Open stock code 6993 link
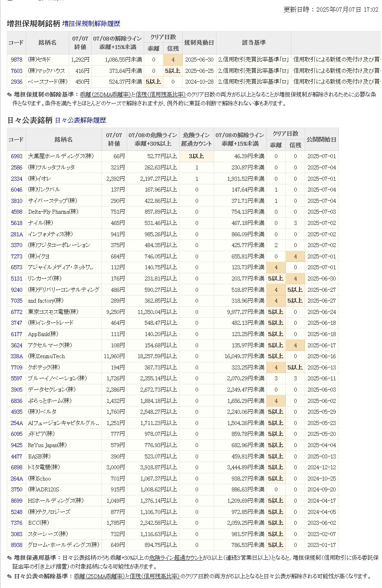382x588 pixels. (x=17, y=156)
